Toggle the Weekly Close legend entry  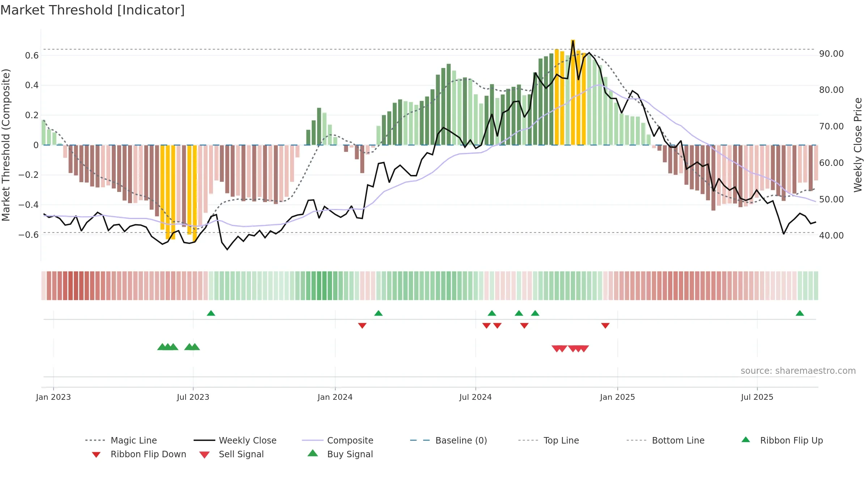pyautogui.click(x=235, y=440)
